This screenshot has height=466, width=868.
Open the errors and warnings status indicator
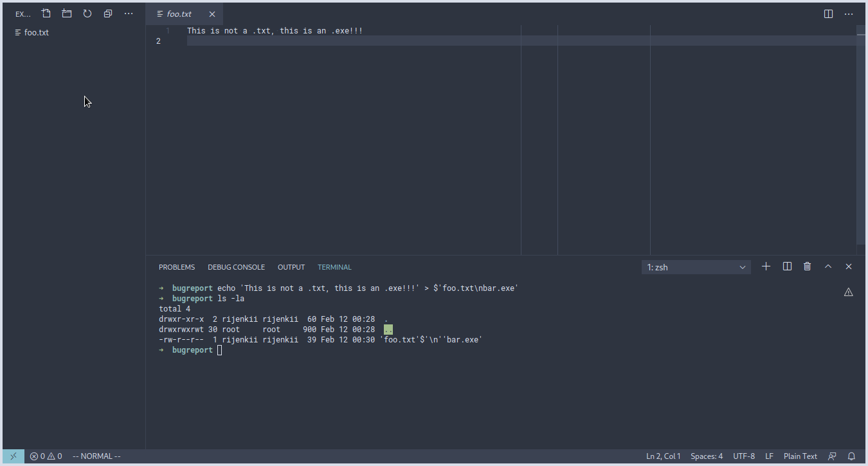point(46,456)
